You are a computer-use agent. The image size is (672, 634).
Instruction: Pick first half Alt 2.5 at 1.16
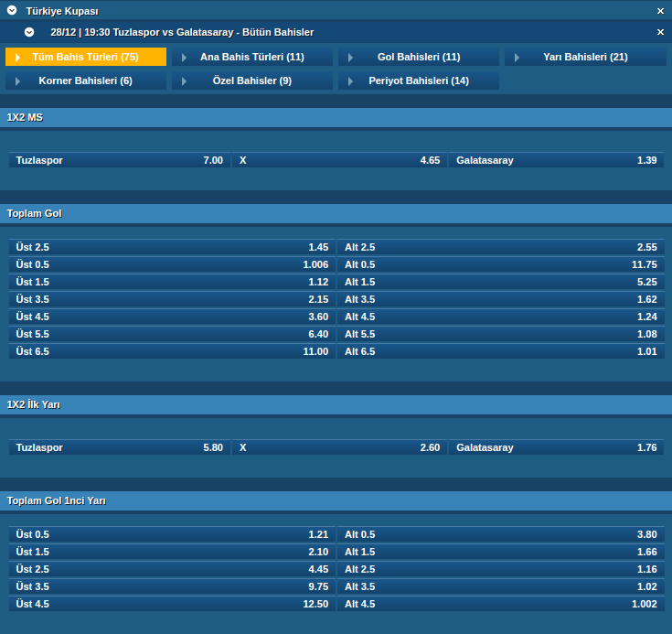pyautogui.click(x=501, y=570)
